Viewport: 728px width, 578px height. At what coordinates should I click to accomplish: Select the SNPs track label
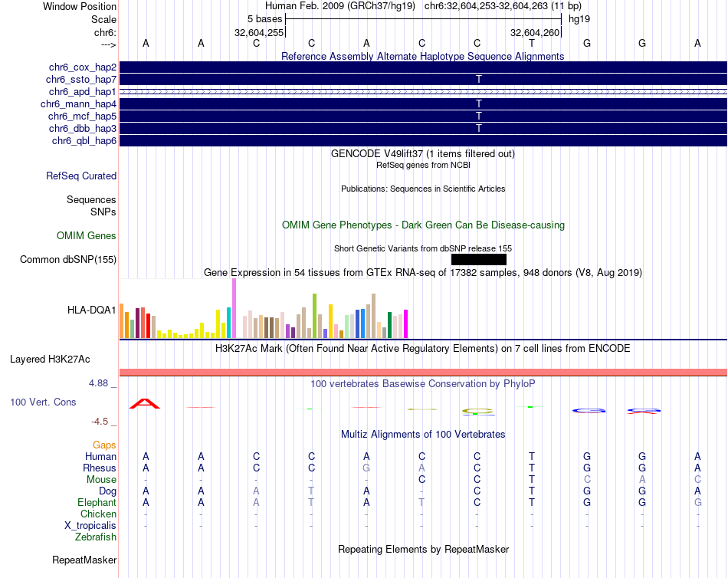pos(103,212)
